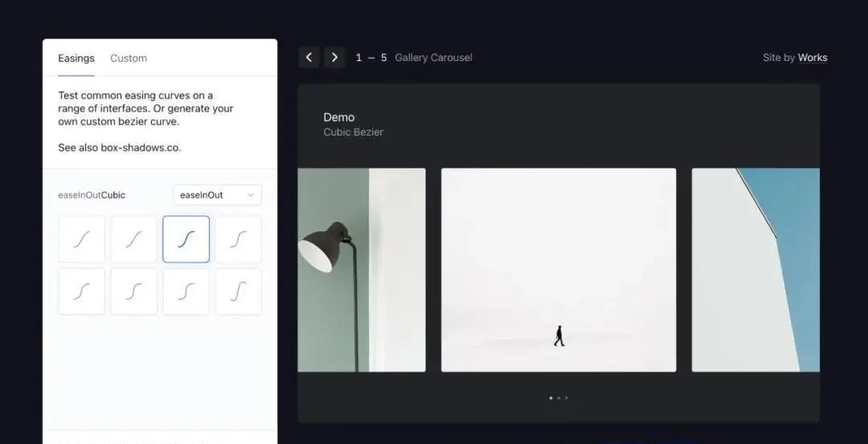
Task: Select the first easing curve in the bottom row
Action: click(81, 291)
